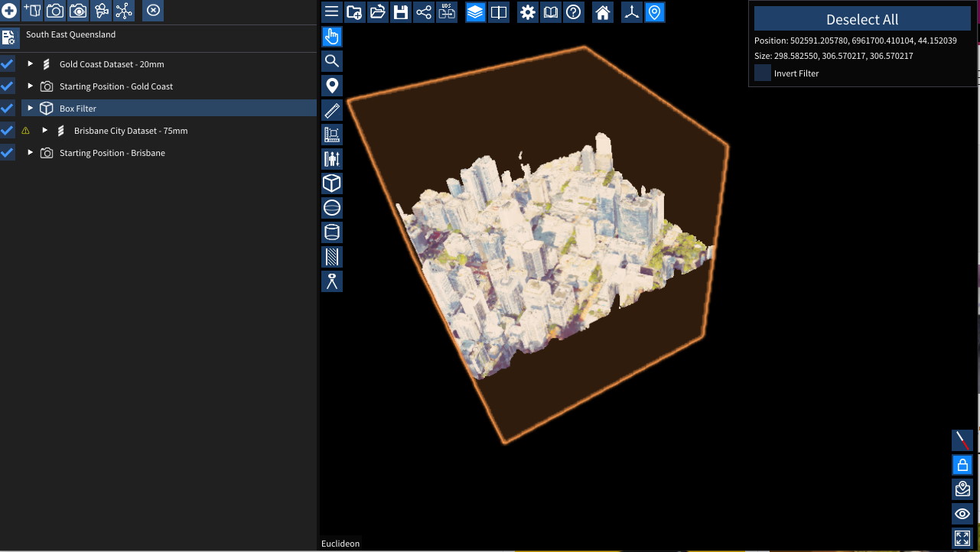Select the cylinder filter tool

pyautogui.click(x=332, y=232)
